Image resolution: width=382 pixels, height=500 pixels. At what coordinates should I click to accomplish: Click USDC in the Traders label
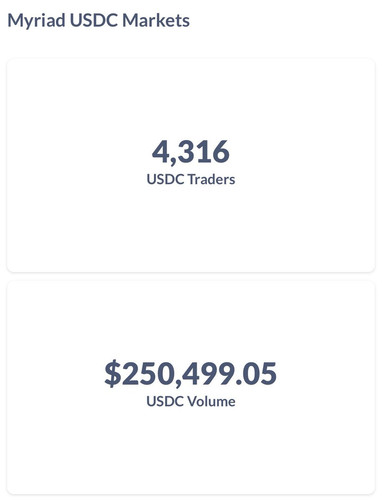pos(166,179)
